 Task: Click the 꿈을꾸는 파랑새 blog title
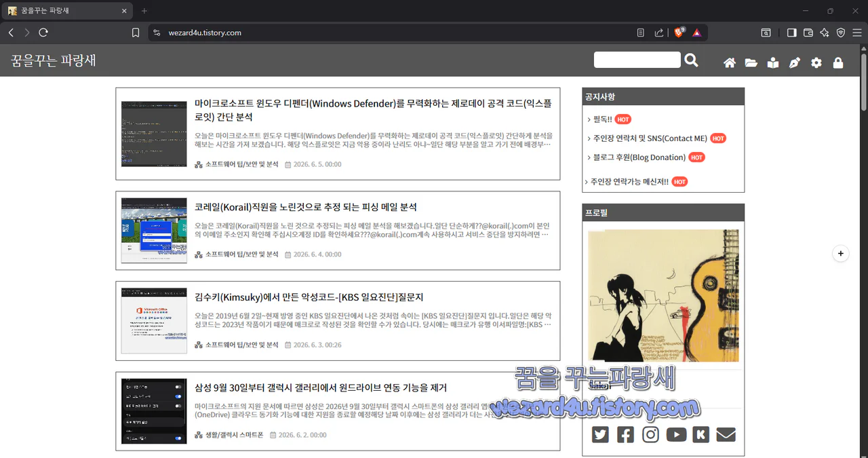(54, 60)
